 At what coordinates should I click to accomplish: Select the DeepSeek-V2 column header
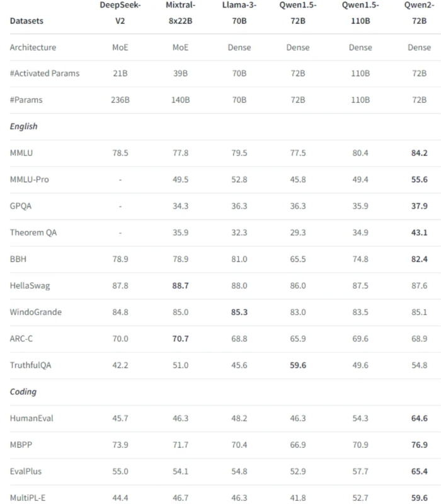click(x=120, y=13)
